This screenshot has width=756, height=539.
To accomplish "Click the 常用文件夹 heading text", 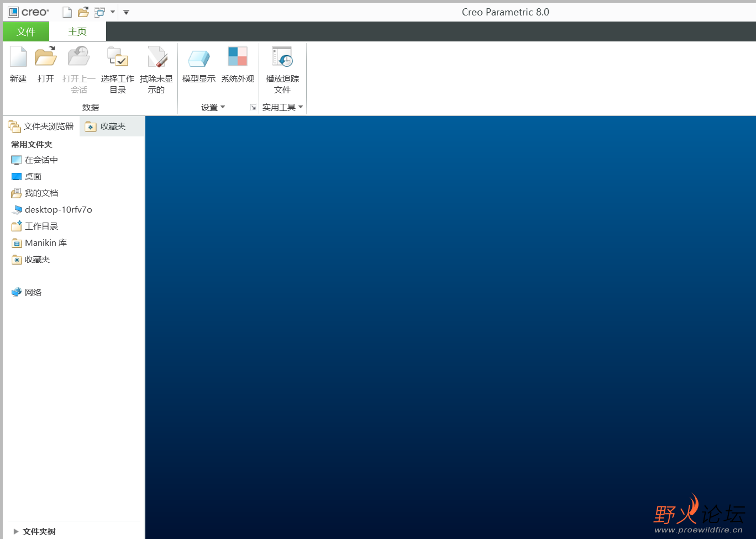I will (32, 145).
